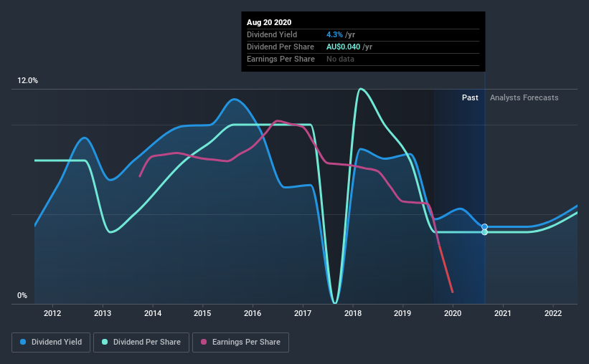Click the 2013 x-axis label

103,313
